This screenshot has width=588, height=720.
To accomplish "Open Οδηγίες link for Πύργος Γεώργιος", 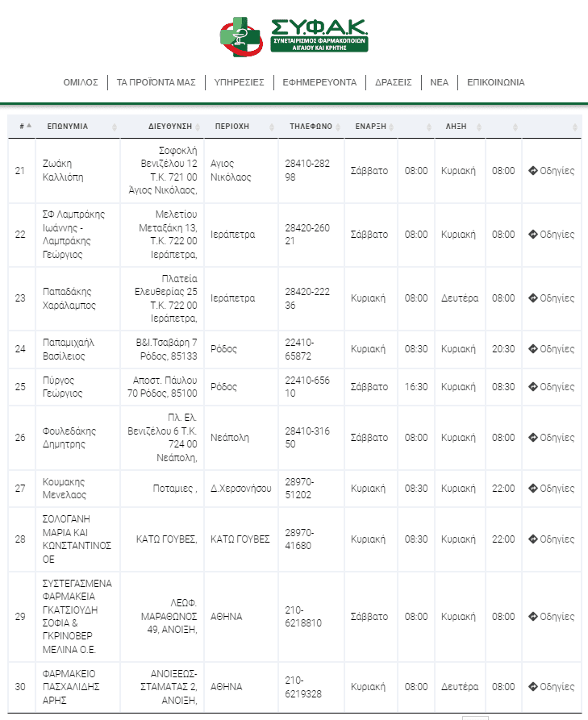I will (x=552, y=387).
